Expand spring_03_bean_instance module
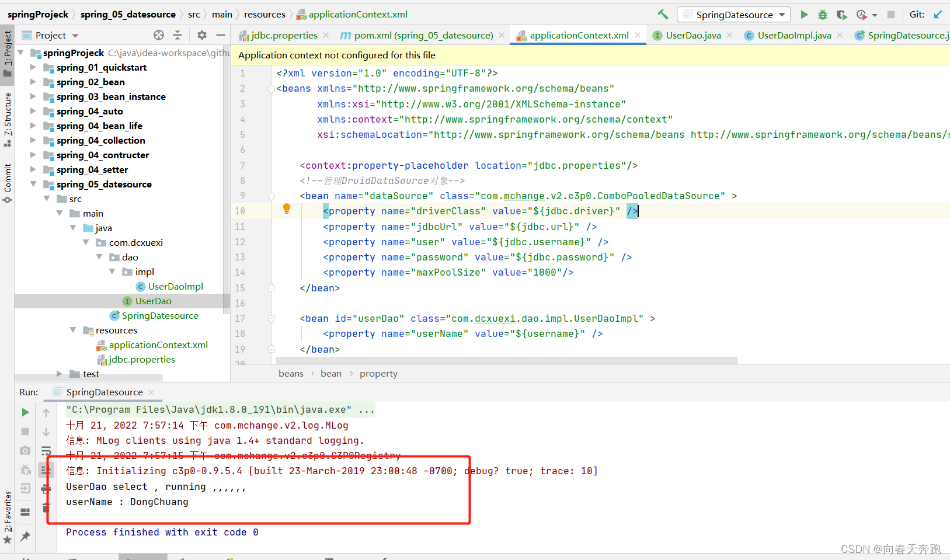The width and height of the screenshot is (950, 560). click(33, 96)
